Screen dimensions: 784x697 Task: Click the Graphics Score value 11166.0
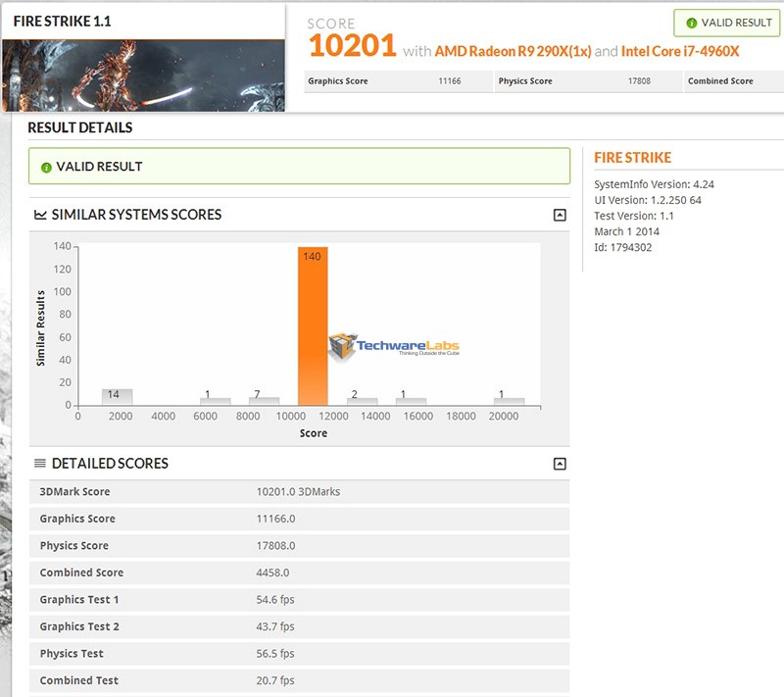[x=276, y=519]
